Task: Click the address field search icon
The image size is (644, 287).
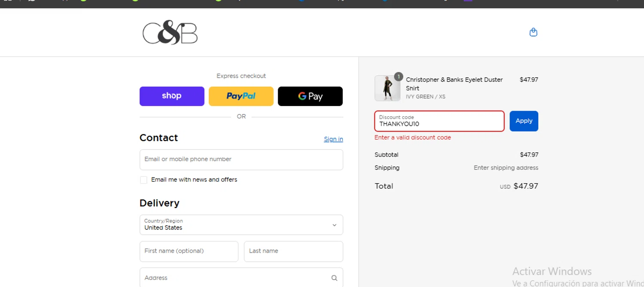Action: click(334, 278)
